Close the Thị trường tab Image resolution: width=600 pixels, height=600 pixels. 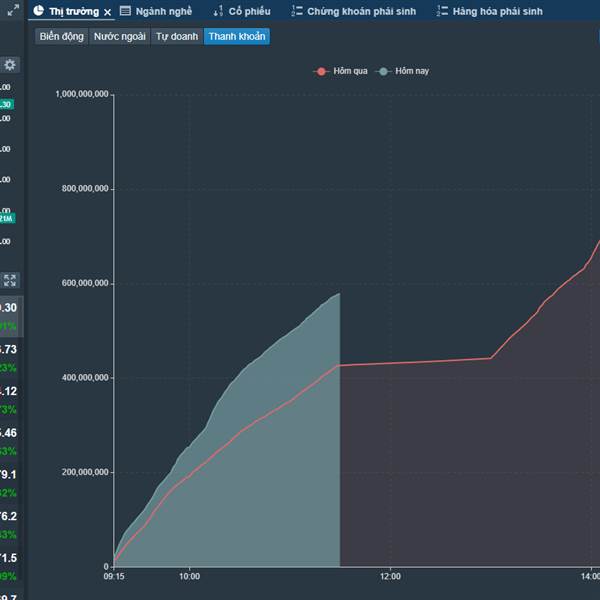point(107,12)
